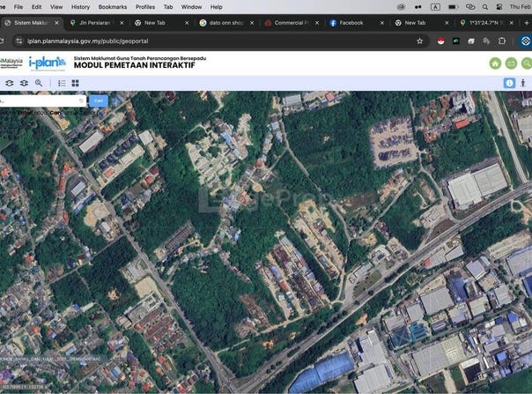Close the Sistem Maklumat tab
Screen dimensions: 532x394
point(56,23)
